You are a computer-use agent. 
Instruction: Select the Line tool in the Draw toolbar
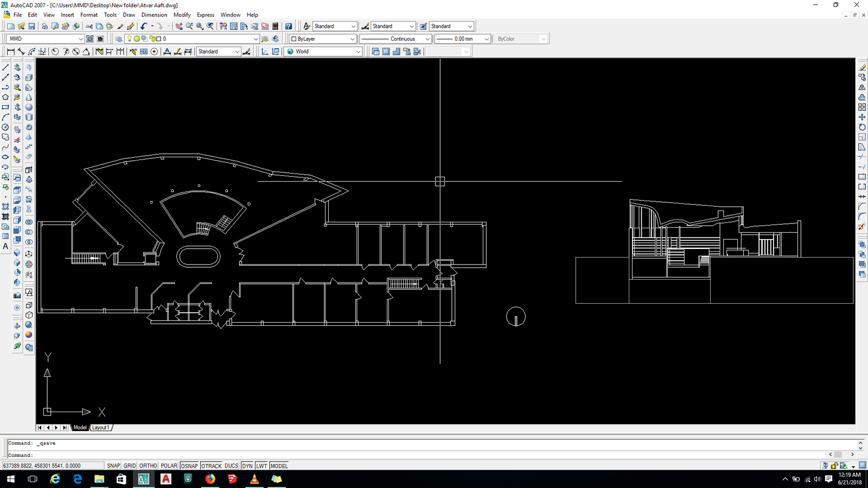tap(5, 68)
